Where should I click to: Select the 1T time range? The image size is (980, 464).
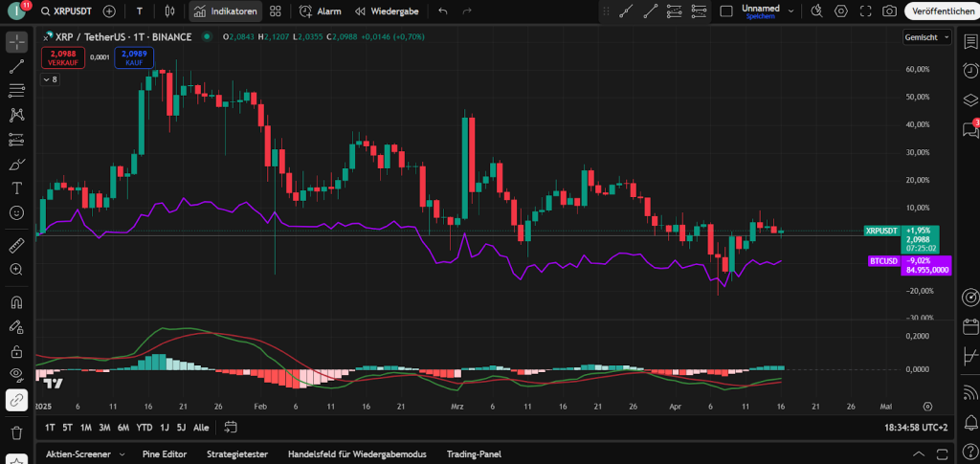(50, 427)
